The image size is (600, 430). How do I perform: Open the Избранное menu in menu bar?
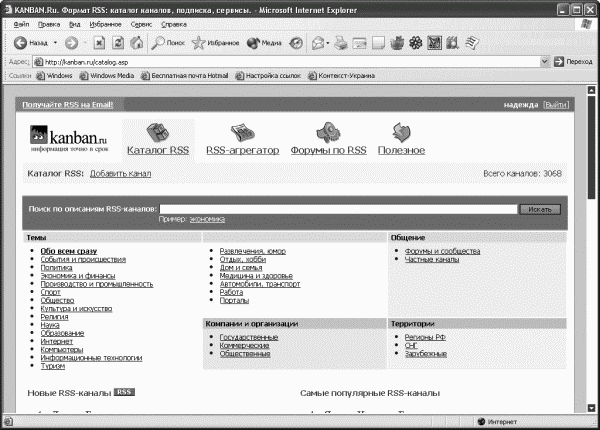pos(105,24)
